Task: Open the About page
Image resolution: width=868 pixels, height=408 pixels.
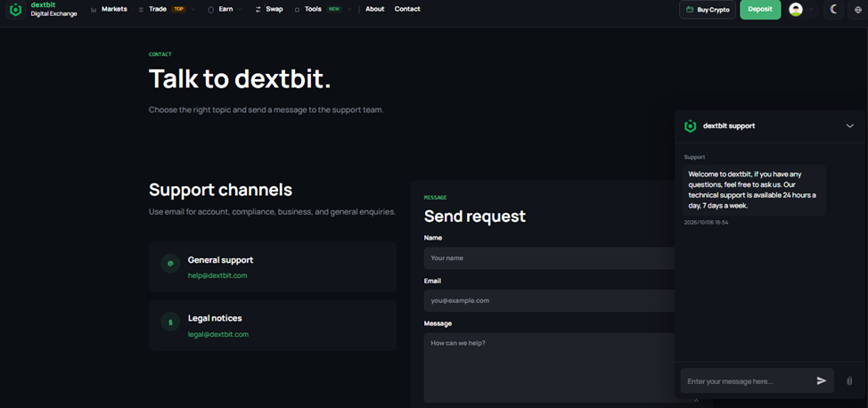Action: tap(375, 9)
